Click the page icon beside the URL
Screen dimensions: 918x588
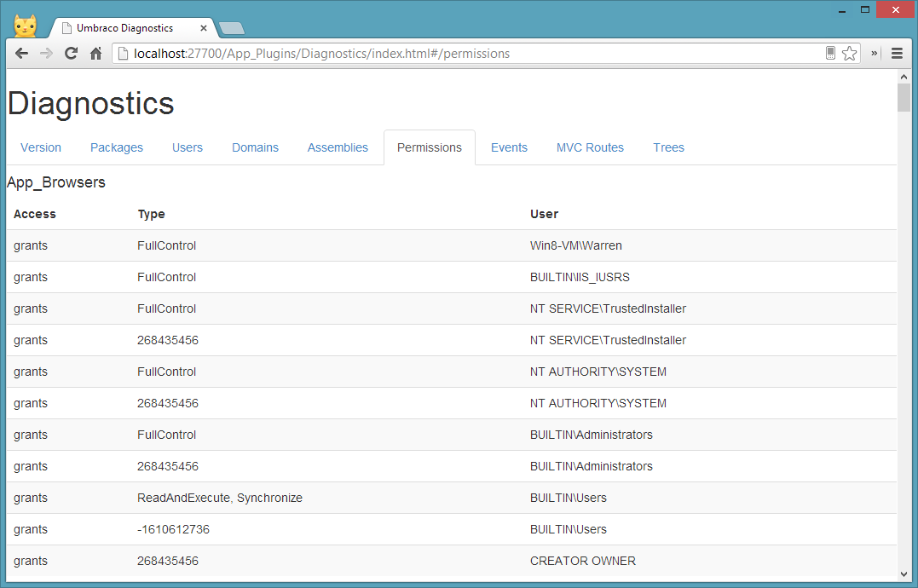tap(123, 54)
